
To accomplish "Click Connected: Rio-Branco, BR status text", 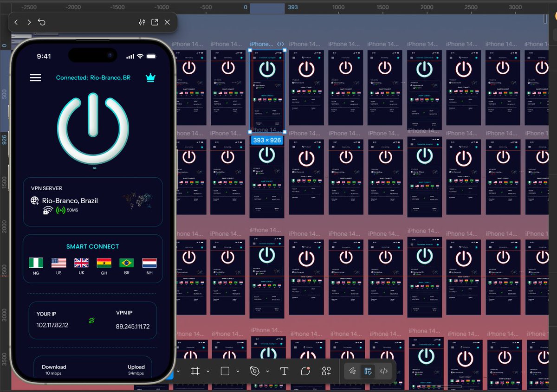I will pos(93,77).
